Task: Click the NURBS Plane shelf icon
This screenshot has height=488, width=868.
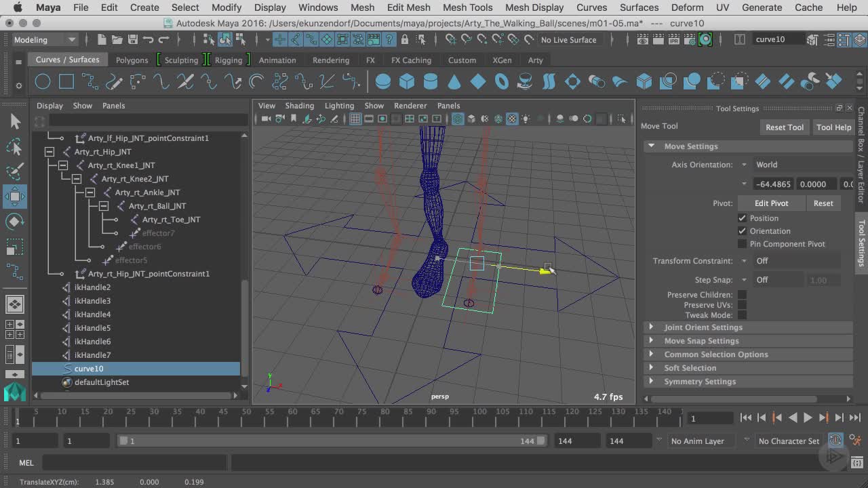Action: (x=478, y=82)
